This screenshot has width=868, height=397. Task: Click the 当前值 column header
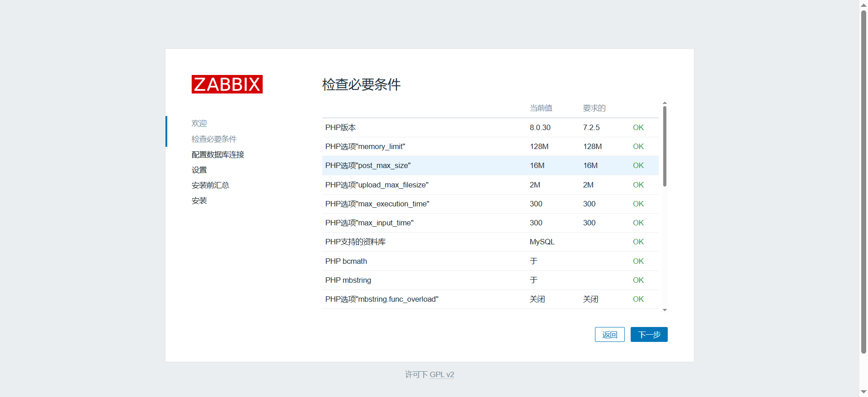point(541,108)
